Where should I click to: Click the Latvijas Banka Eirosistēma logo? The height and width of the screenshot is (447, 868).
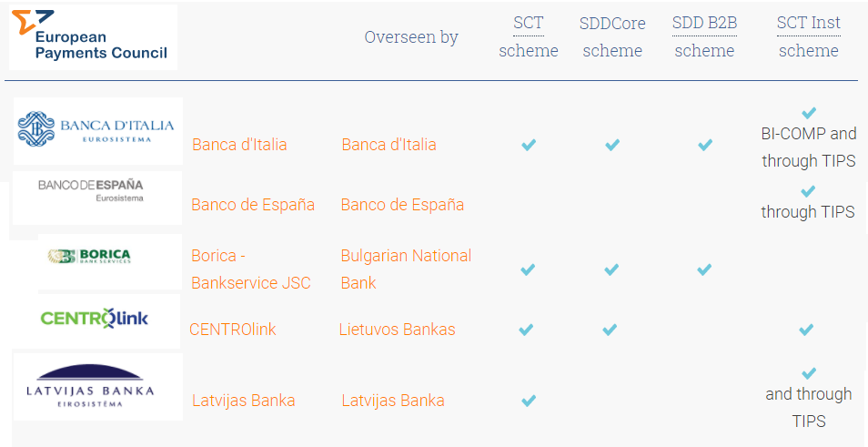click(98, 387)
